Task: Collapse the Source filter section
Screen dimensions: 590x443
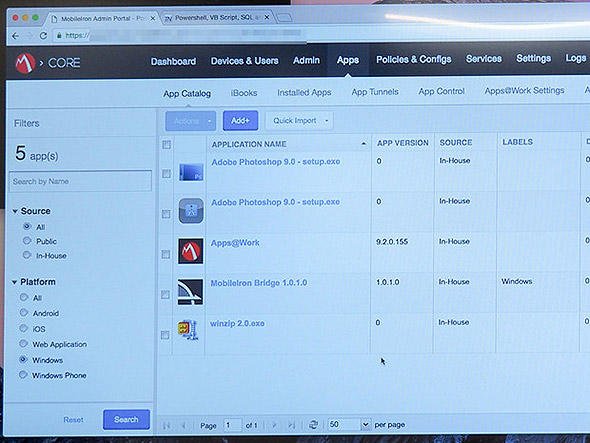Action: (x=15, y=211)
